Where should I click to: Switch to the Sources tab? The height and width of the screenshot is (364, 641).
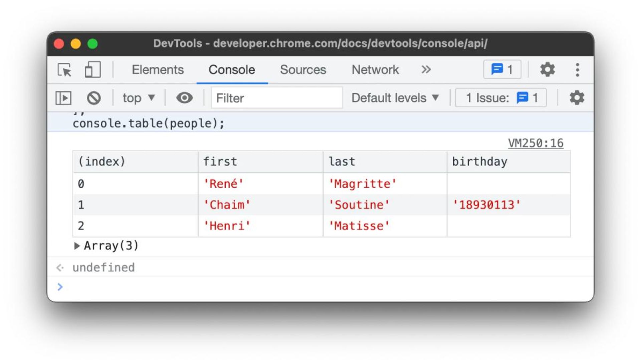303,70
